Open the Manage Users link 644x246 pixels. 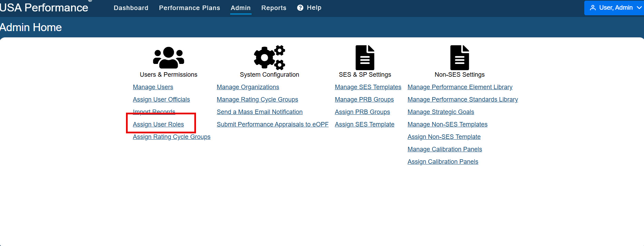[x=153, y=87]
